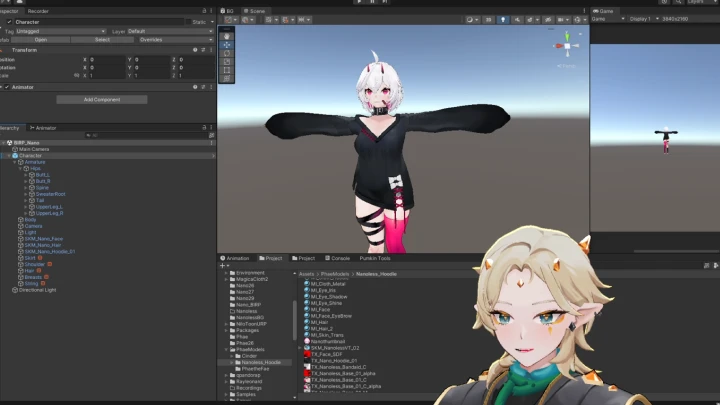Open the Animation tab
This screenshot has height=405, width=720.
pyautogui.click(x=235, y=258)
